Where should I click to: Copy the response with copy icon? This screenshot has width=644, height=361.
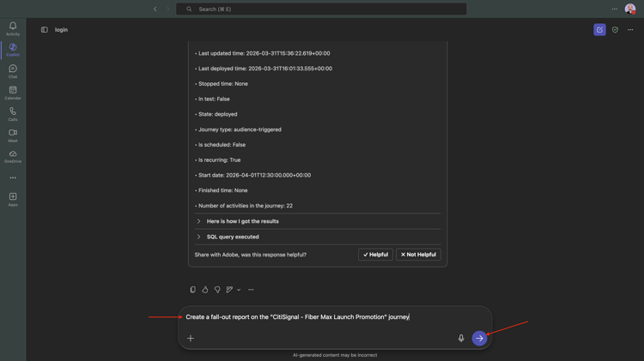pyautogui.click(x=192, y=290)
